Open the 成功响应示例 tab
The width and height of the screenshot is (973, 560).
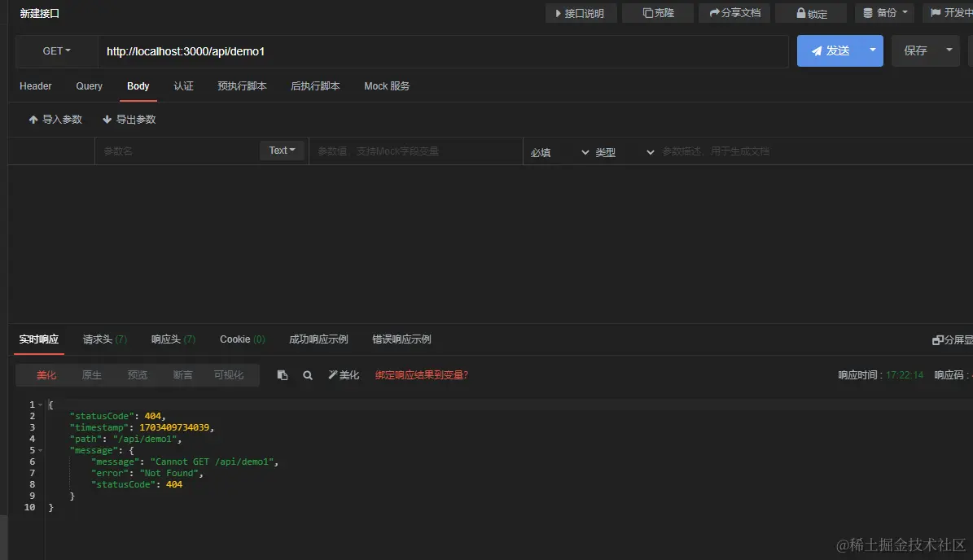coord(318,339)
